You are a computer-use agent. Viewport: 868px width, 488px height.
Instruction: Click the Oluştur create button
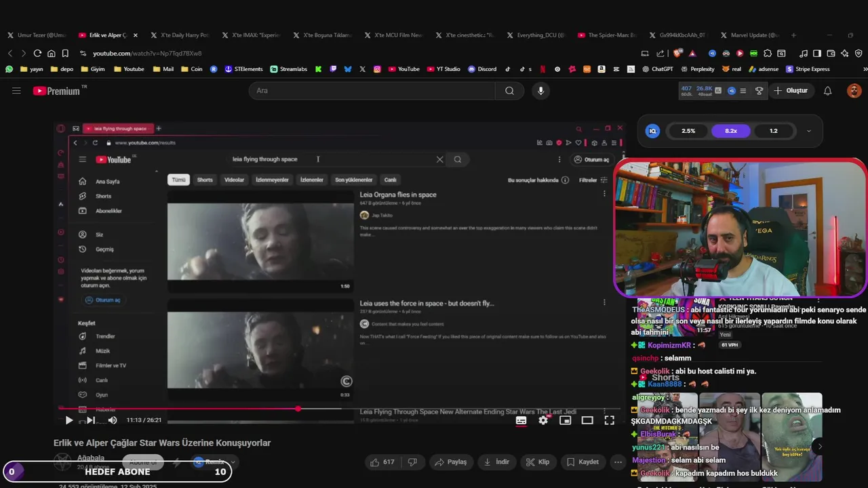791,90
